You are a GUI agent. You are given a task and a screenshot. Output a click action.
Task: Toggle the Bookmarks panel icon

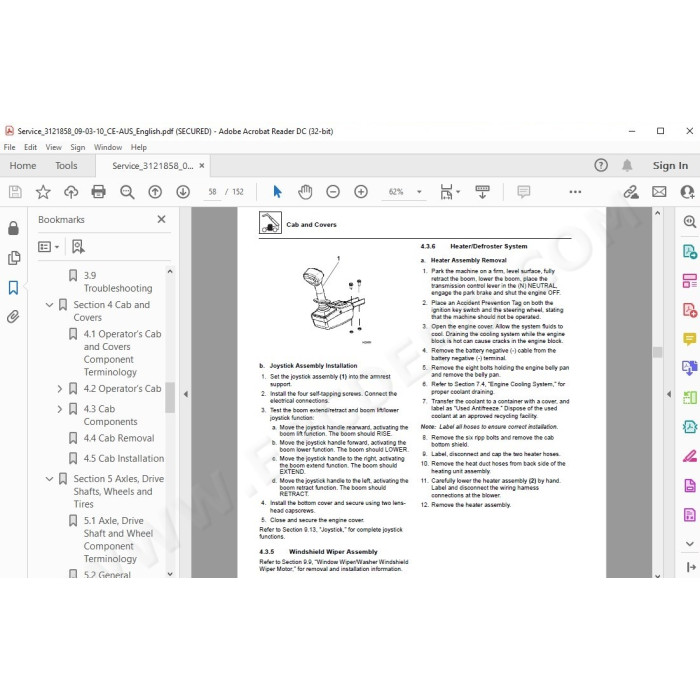13,288
